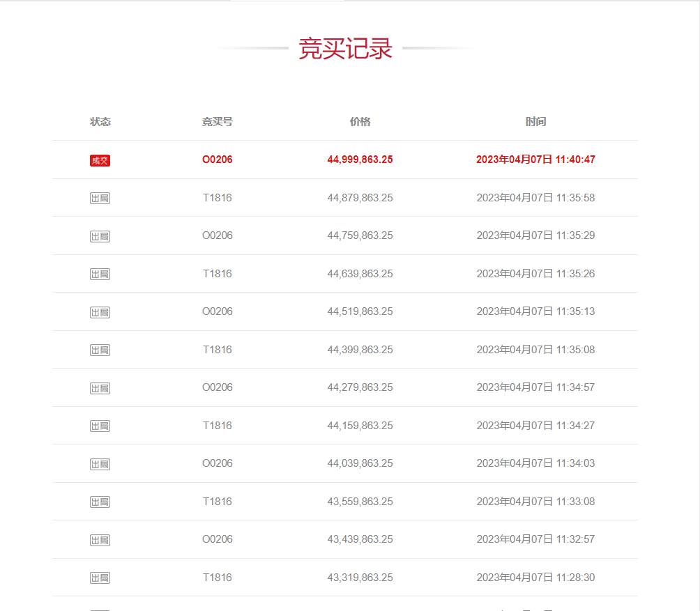The width and height of the screenshot is (700, 611).
Task: Select the price 44,639,863.25
Action: pyautogui.click(x=360, y=273)
